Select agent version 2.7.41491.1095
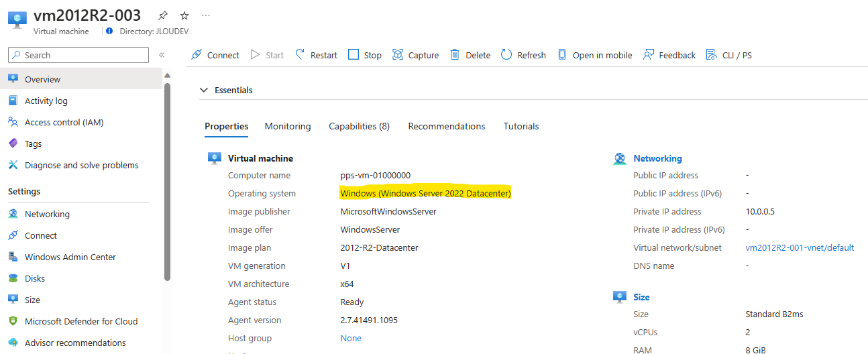The image size is (868, 354). coord(369,320)
